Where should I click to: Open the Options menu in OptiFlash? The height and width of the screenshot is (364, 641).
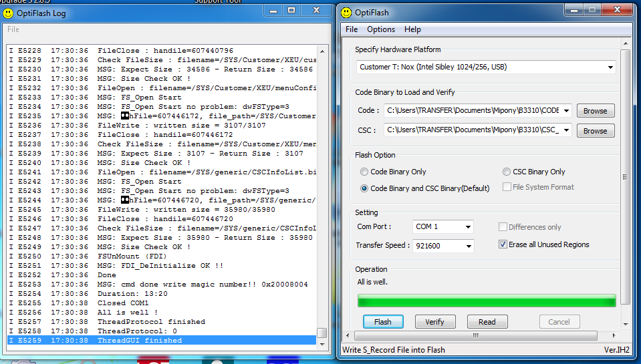pos(381,29)
